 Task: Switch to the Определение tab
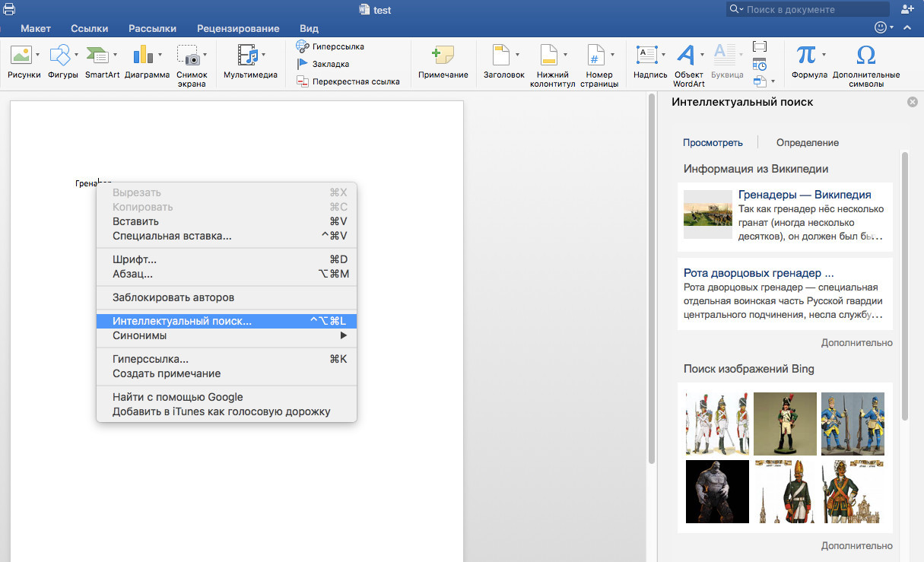click(x=807, y=142)
